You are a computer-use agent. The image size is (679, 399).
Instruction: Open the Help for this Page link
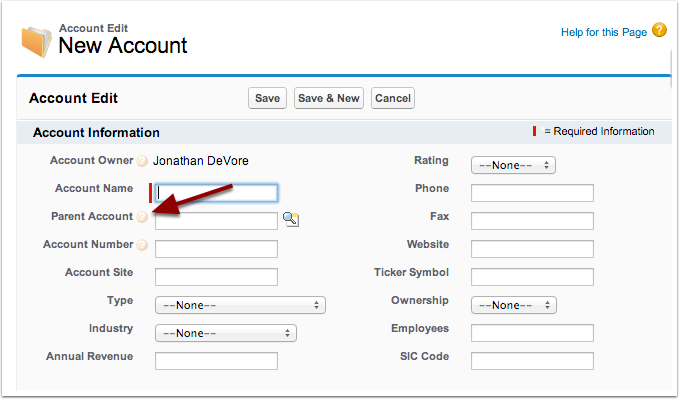click(x=604, y=32)
